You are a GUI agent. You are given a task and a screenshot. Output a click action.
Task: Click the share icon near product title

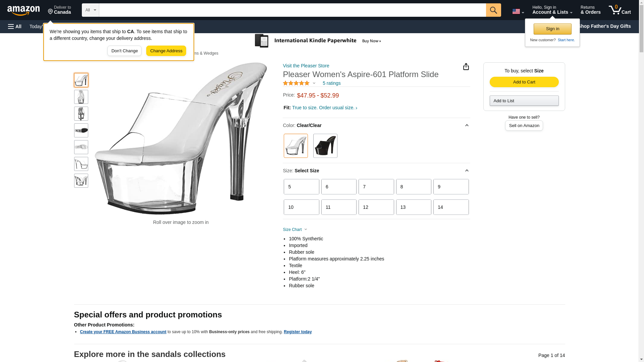[466, 67]
